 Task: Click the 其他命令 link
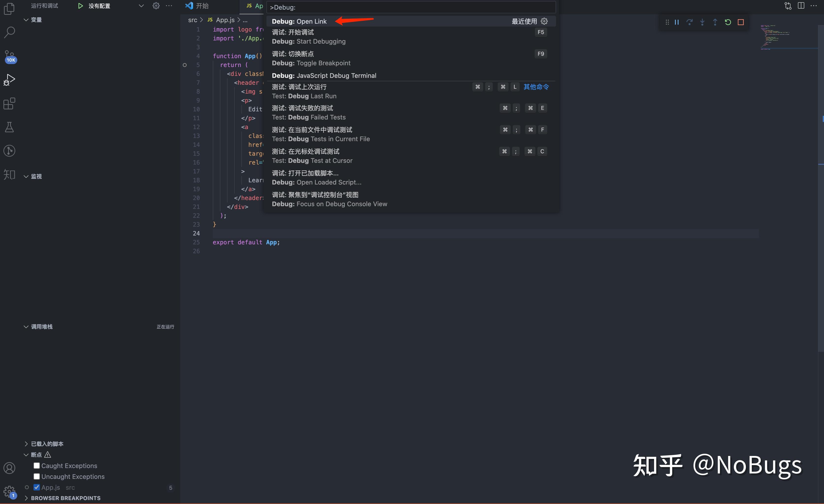click(536, 87)
